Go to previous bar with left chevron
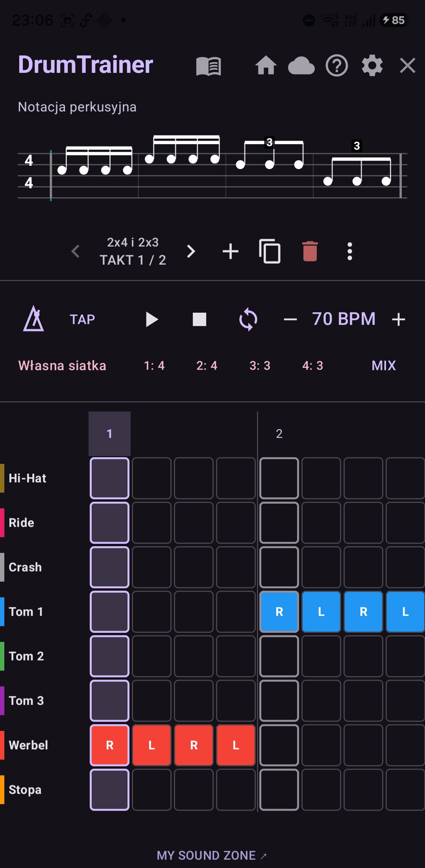 (76, 251)
